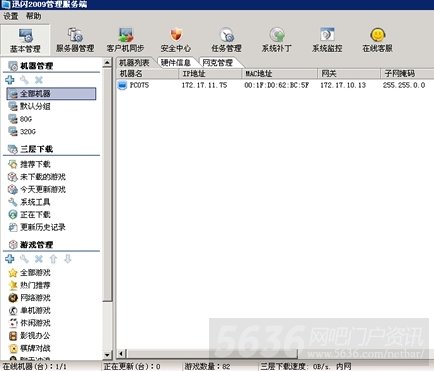Delete machine with X icon under 机器管理
434x371 pixels.
(39, 80)
